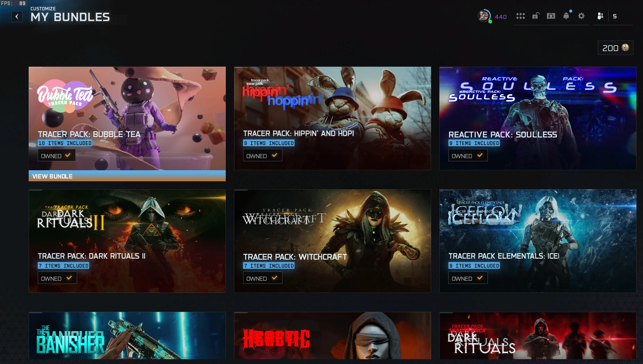Click the Owned badge on Dark Rituals II
643x364 pixels.
(57, 278)
